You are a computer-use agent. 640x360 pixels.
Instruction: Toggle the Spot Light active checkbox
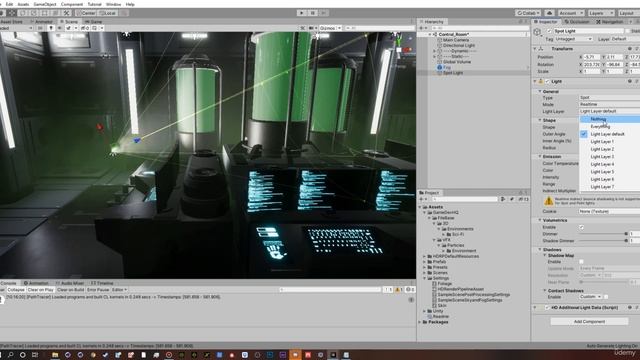tap(549, 31)
